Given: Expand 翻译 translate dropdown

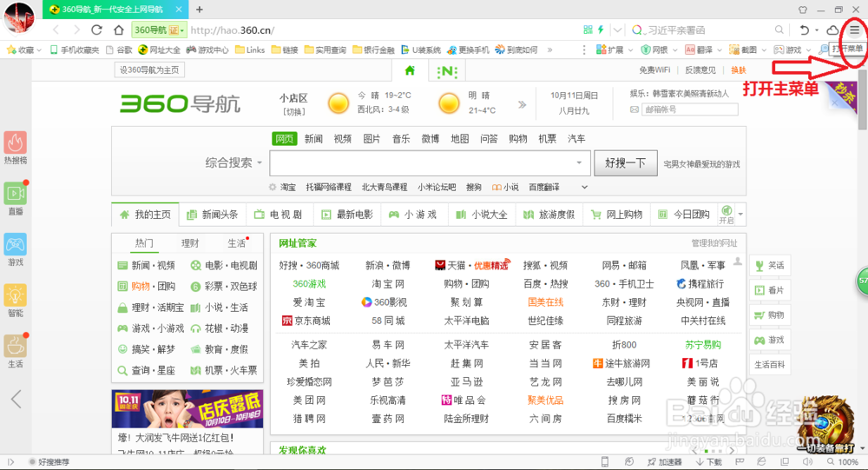Looking at the screenshot, I should (720, 50).
